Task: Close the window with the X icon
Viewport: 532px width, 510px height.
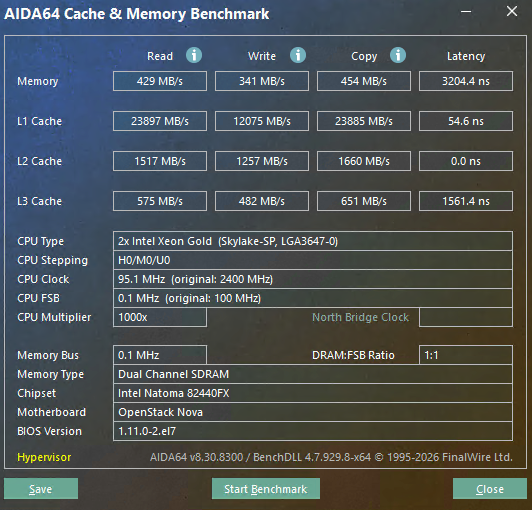Action: click(512, 12)
